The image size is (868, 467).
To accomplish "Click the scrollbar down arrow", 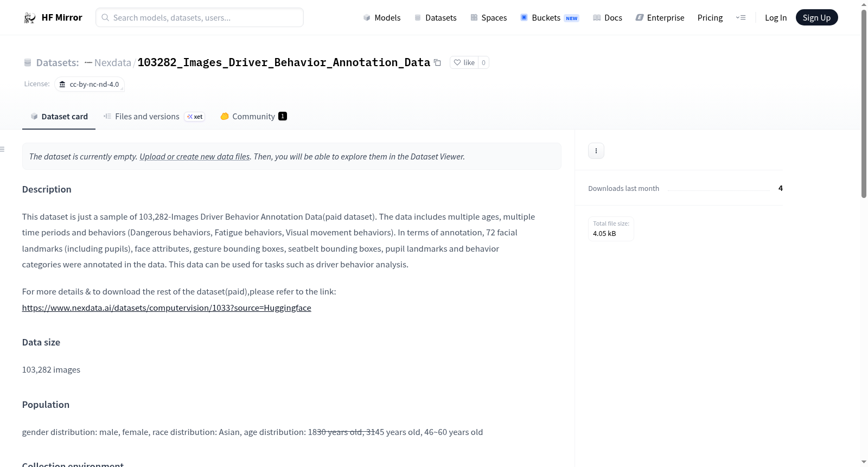I will tap(864, 462).
